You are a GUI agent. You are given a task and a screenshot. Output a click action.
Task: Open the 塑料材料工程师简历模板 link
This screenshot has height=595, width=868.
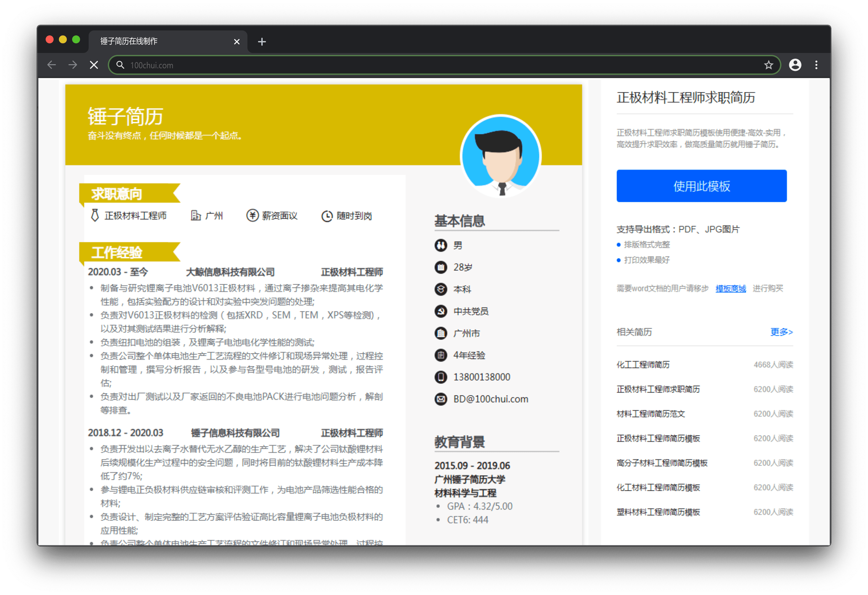coord(658,512)
